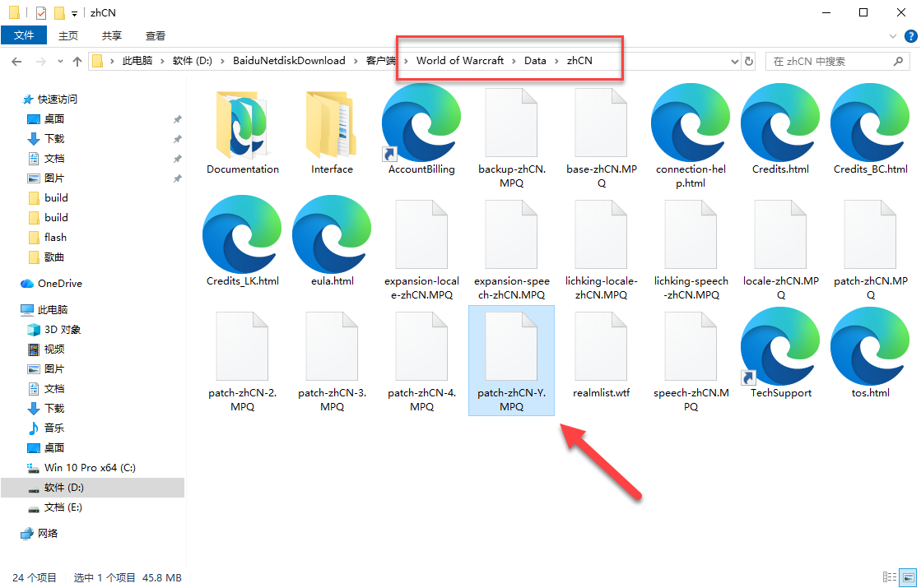Select lichking-speech-zhCN.MPQ file

(x=691, y=250)
